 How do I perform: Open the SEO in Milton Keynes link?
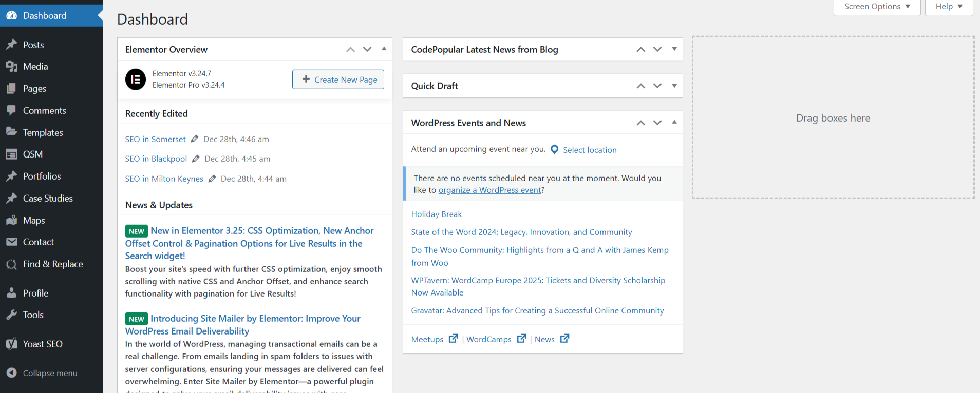(164, 179)
